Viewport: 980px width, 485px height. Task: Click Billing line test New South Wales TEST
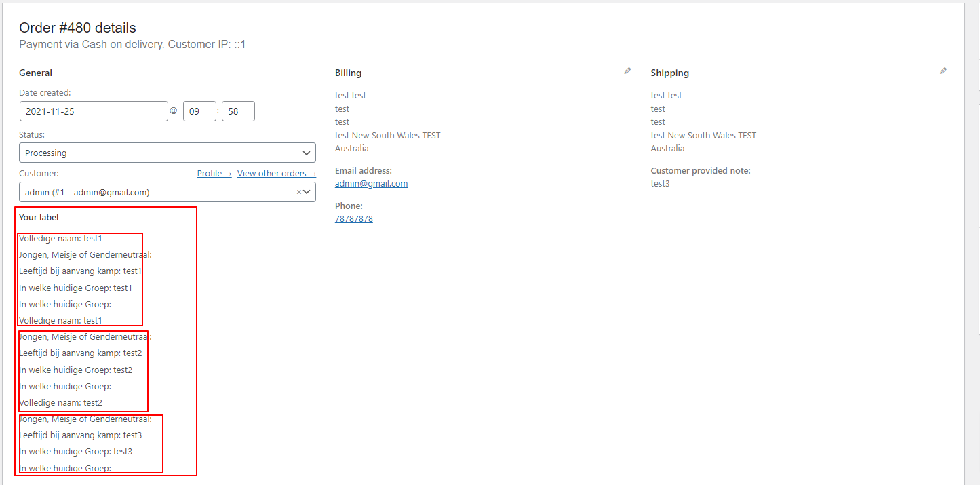coord(388,136)
